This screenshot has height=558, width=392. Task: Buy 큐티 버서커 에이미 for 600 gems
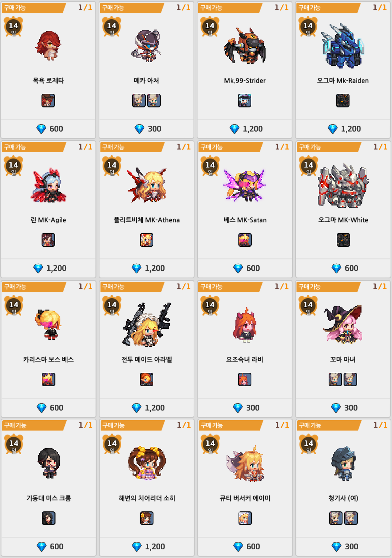point(245,547)
